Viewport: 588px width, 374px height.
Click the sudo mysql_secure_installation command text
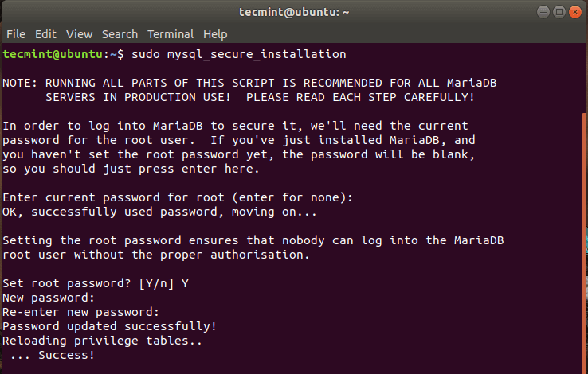238,54
